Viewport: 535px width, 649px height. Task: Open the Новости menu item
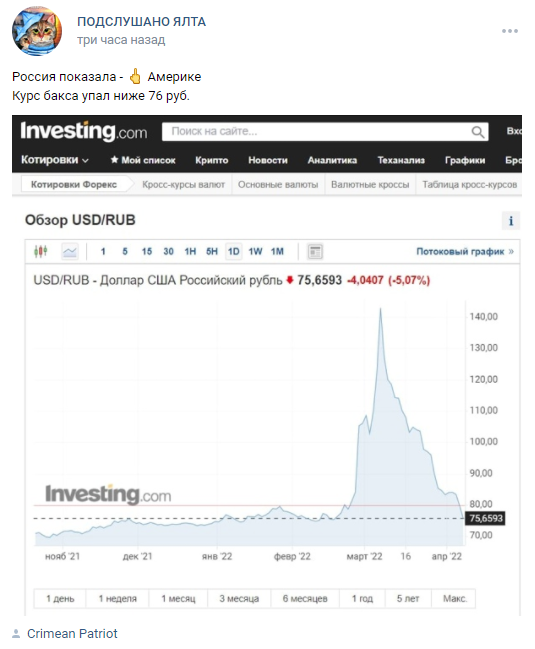[x=268, y=160]
